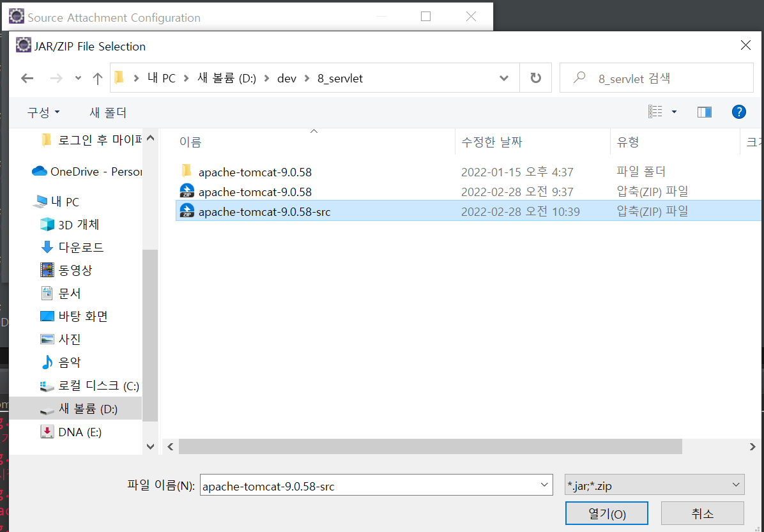Screen dimensions: 764x532
Task: Close the JAR/ZIP File Selection dialog
Action: point(745,45)
